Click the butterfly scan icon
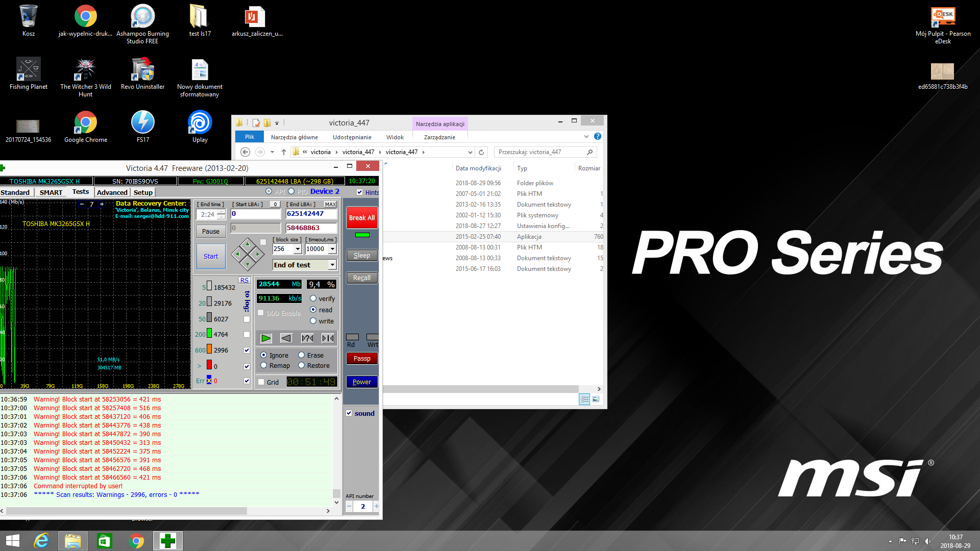Image resolution: width=980 pixels, height=551 pixels. click(328, 338)
